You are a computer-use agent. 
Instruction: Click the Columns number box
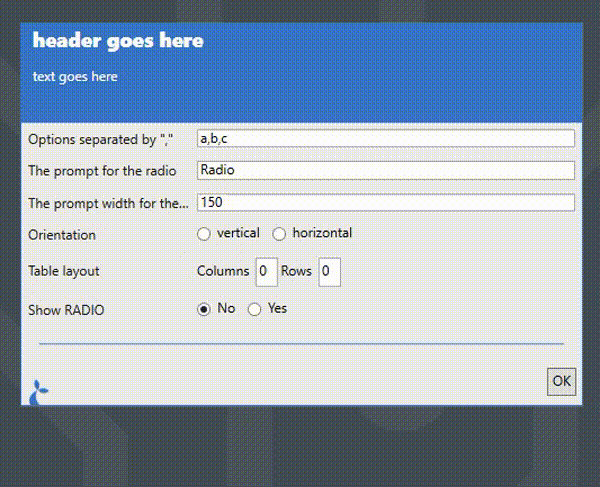coord(266,272)
